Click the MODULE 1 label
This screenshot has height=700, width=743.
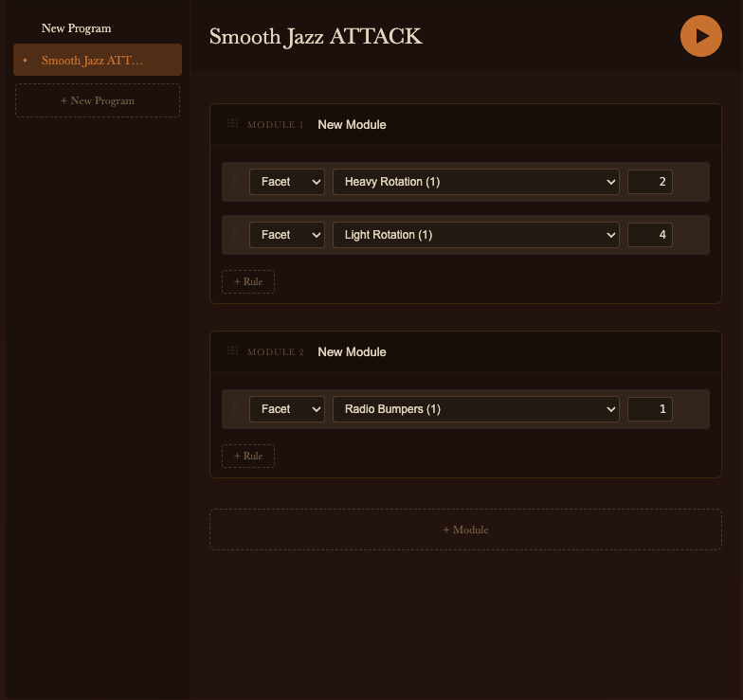tap(275, 125)
